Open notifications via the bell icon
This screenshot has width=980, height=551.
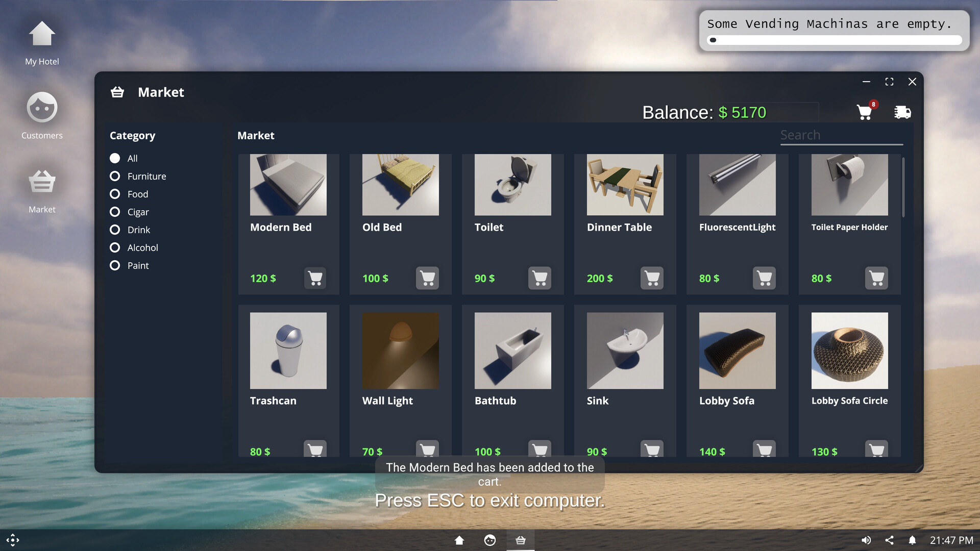(x=912, y=540)
